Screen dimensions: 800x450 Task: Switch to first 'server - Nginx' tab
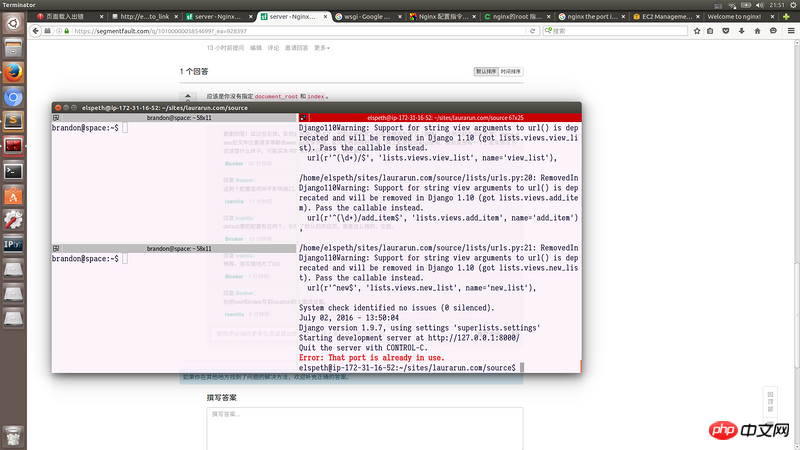218,16
